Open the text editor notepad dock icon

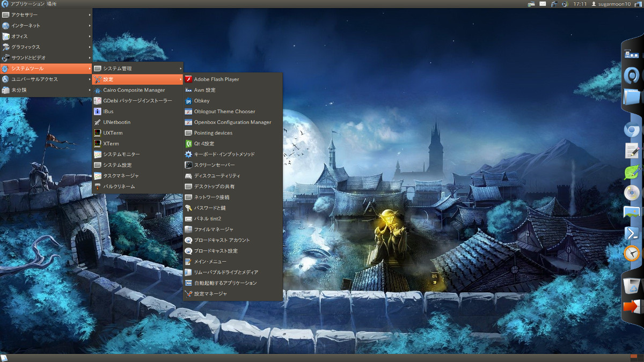pyautogui.click(x=632, y=151)
